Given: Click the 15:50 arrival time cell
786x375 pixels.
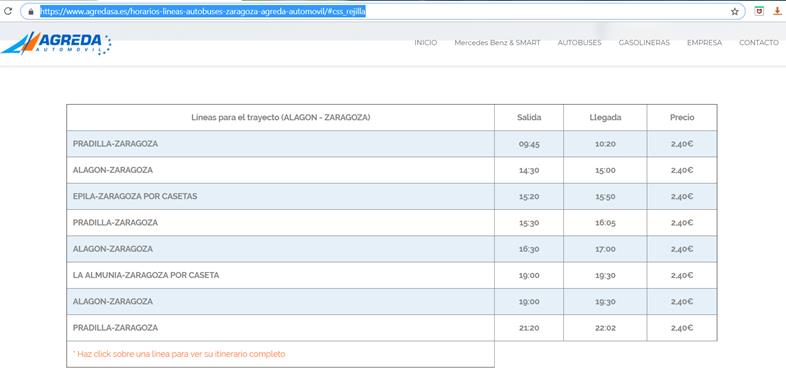Looking at the screenshot, I should [x=605, y=197].
